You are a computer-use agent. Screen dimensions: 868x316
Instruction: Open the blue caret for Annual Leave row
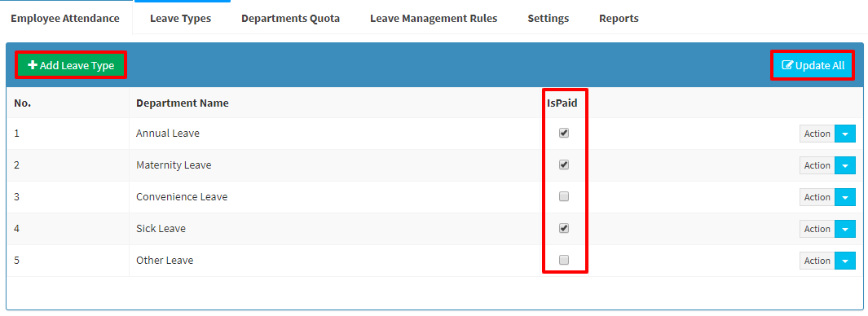[x=844, y=134]
